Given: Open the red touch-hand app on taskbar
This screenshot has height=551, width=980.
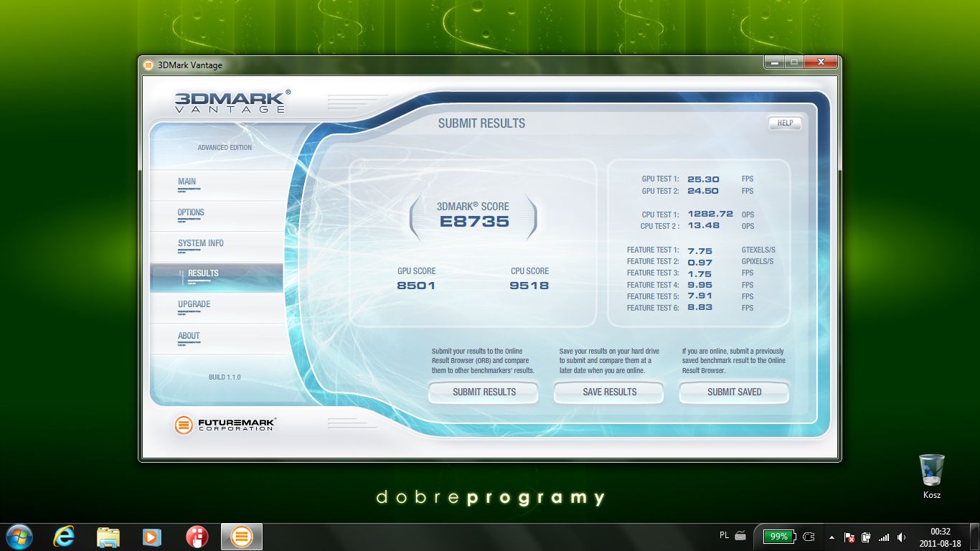Looking at the screenshot, I should 197,537.
